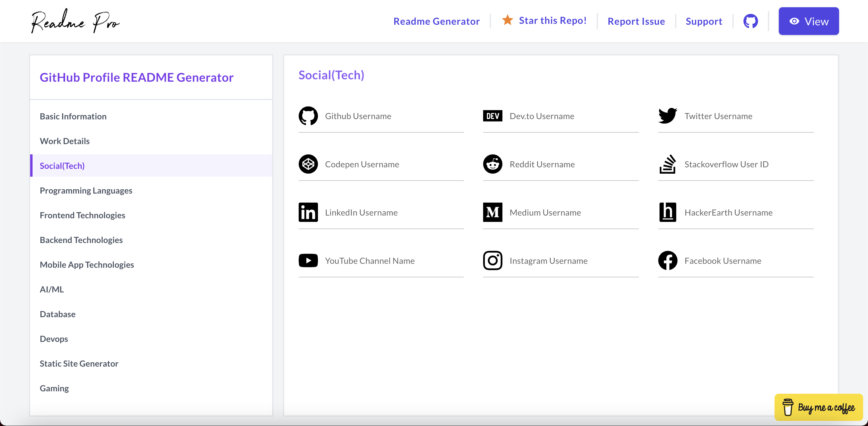The height and width of the screenshot is (426, 868).
Task: Click the Stackoverflow icon
Action: (668, 164)
